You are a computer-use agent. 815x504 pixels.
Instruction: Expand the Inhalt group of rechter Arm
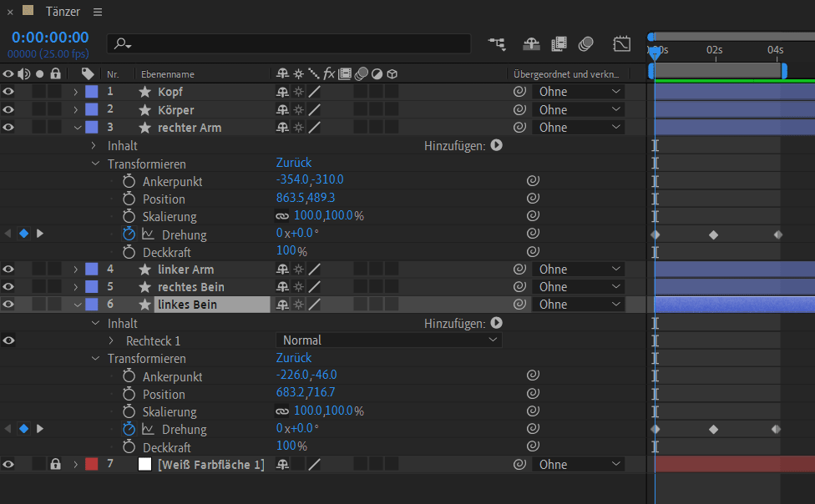click(x=94, y=145)
